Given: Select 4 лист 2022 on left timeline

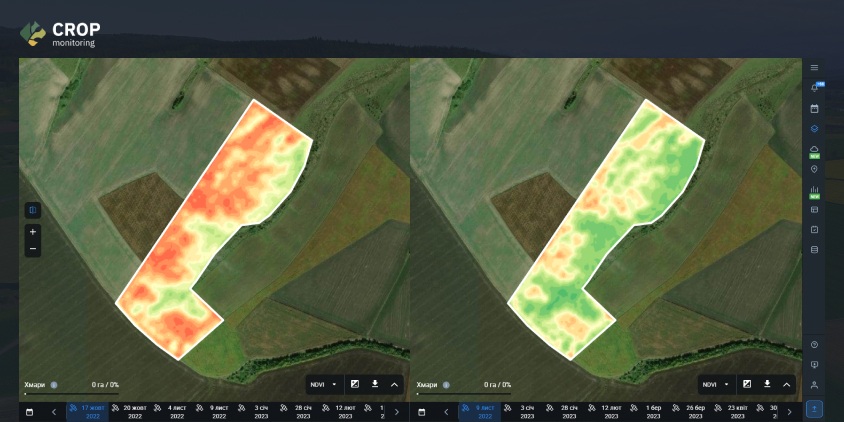Looking at the screenshot, I should (x=172, y=412).
